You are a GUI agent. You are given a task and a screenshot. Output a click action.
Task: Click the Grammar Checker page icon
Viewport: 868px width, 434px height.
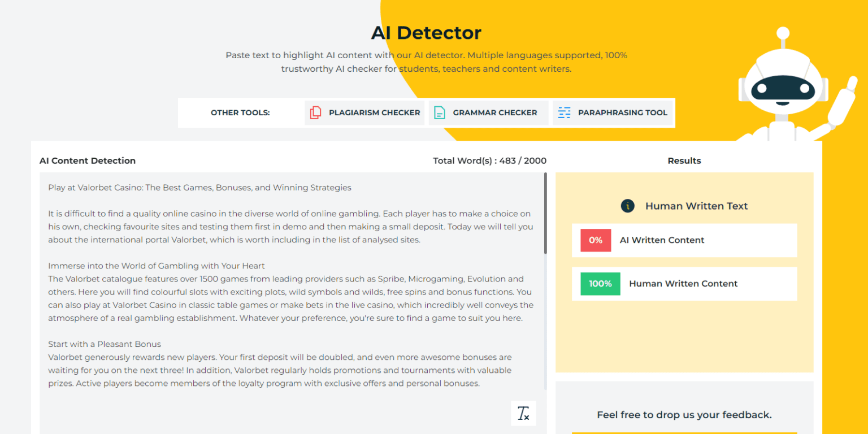click(439, 112)
